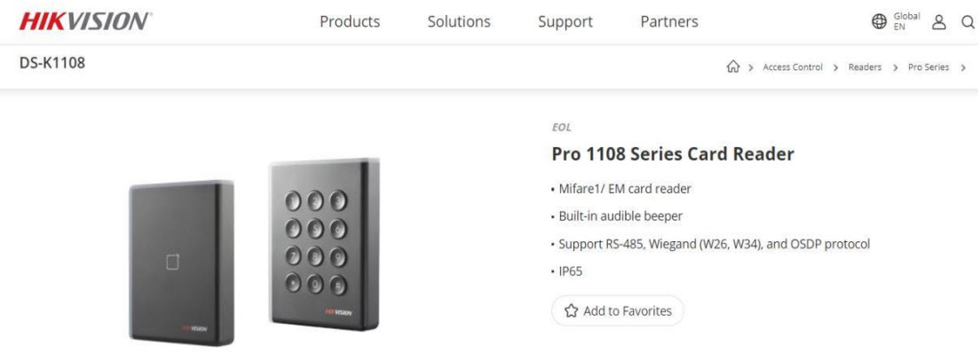Click the globe region icon
980x361 pixels.
[879, 22]
